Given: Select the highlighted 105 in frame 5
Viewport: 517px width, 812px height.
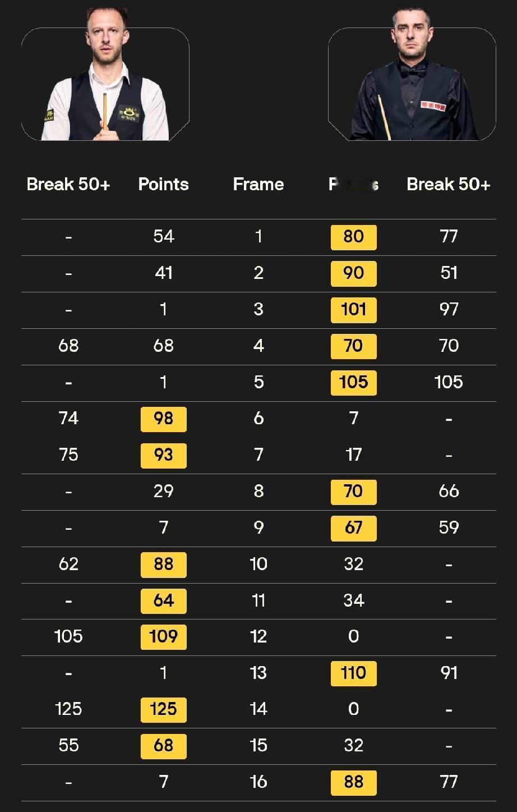Looking at the screenshot, I should click(x=353, y=383).
